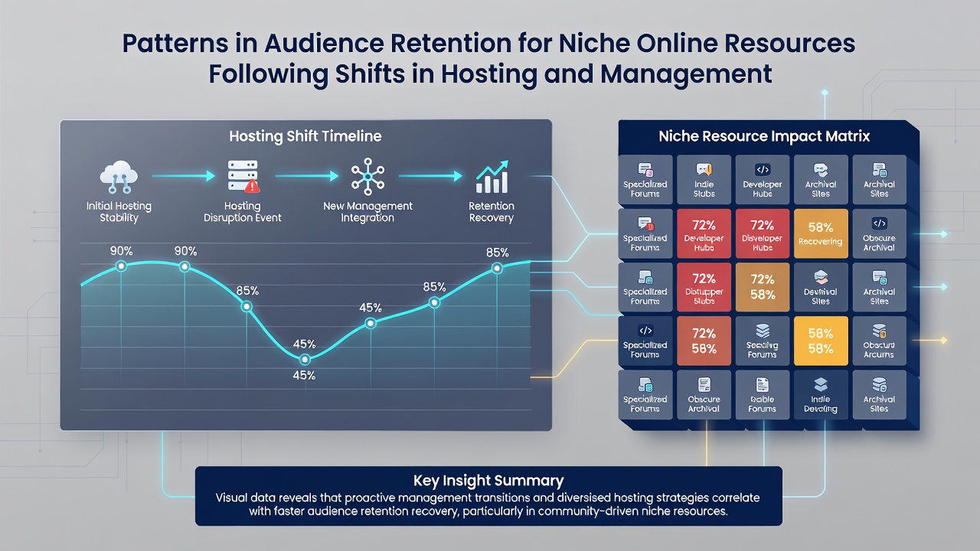Select the server warning icon for Hosting Disruption
This screenshot has width=980, height=551.
243,177
